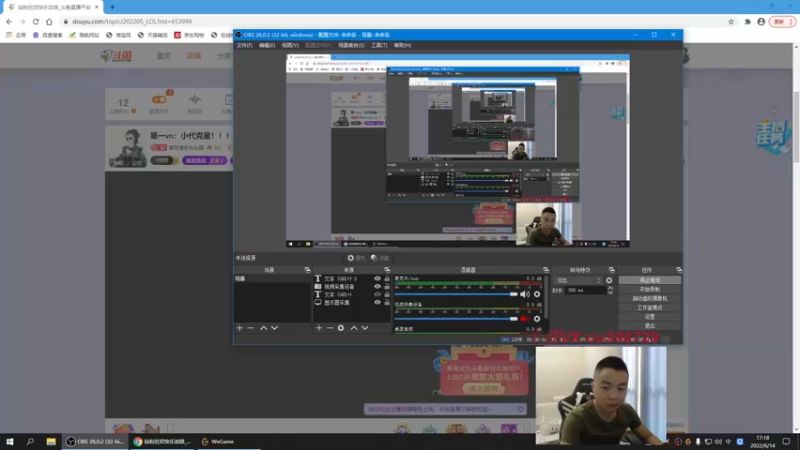
Task: Pop out the sources dock panel icon
Action: coord(387,270)
